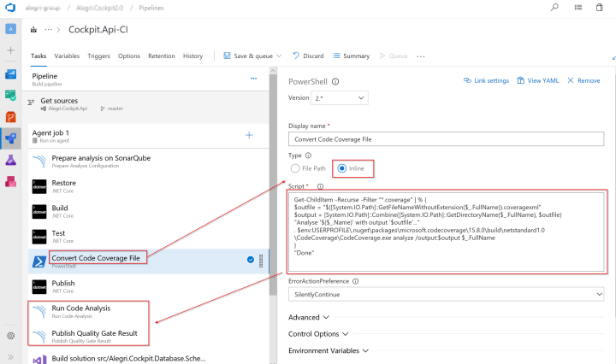616x364 pixels.
Task: Expand the Control Options section
Action: [x=318, y=333]
